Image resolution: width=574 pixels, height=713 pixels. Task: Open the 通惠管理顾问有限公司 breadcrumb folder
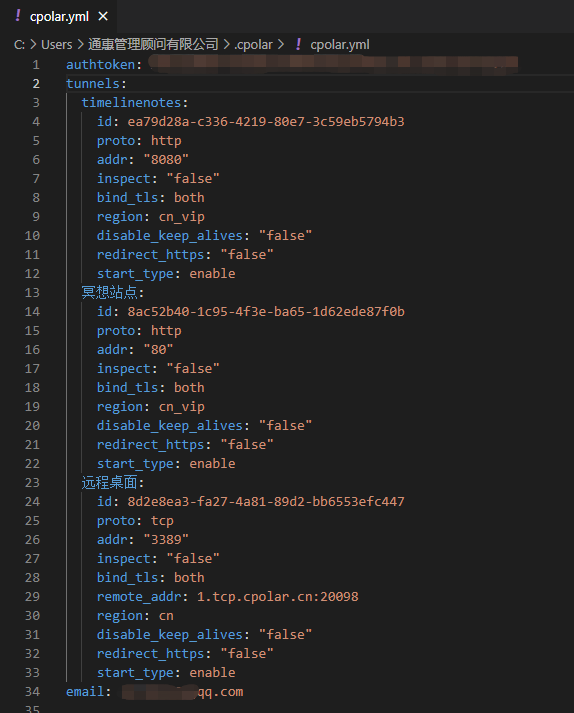[x=153, y=44]
